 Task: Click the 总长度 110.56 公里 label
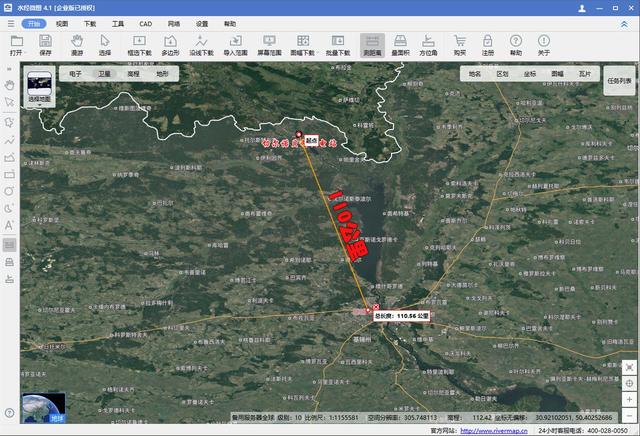tap(402, 316)
